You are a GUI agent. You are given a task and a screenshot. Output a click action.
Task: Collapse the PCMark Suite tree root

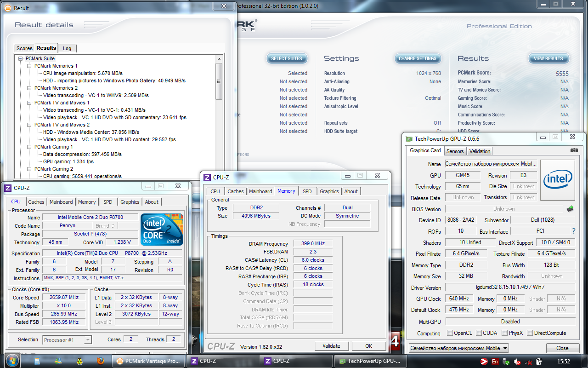coord(21,58)
